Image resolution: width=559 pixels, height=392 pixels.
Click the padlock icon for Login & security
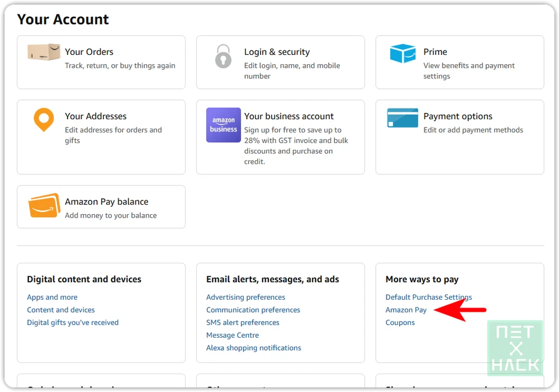pos(223,56)
